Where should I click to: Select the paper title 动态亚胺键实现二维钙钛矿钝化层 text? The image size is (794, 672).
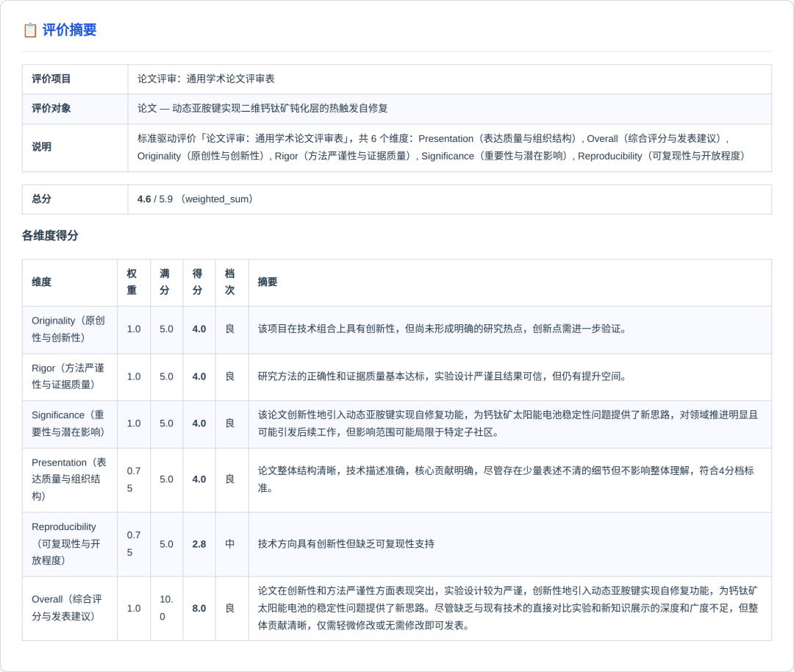(x=246, y=108)
